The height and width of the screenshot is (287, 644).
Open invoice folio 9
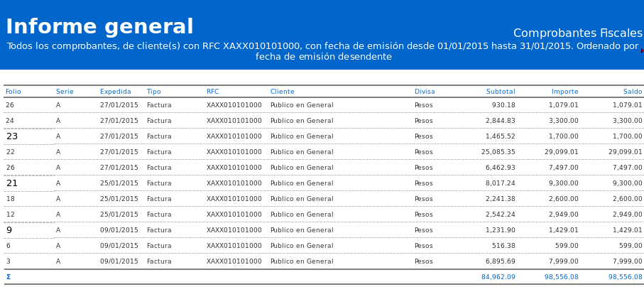9,230
